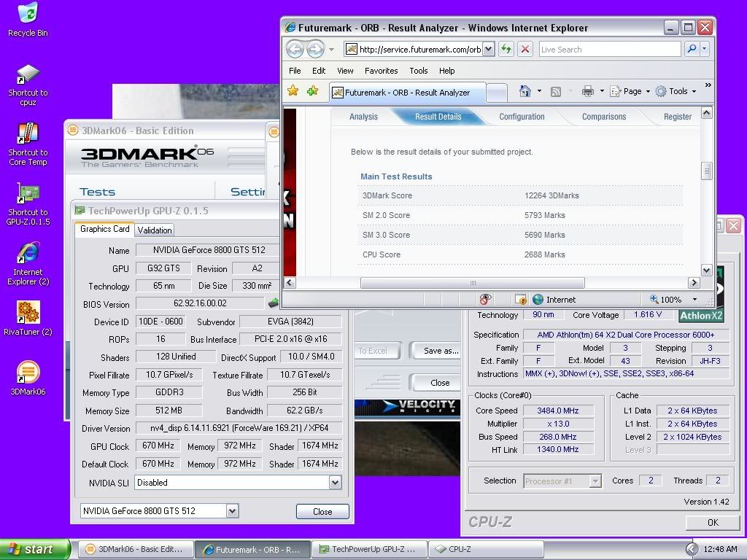The image size is (747, 560).
Task: Click the CPU Score 2688 Marks value
Action: coord(544,254)
